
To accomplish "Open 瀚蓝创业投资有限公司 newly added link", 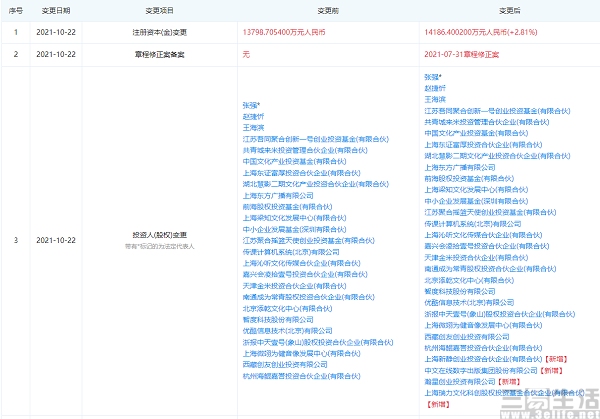I will click(x=457, y=382).
